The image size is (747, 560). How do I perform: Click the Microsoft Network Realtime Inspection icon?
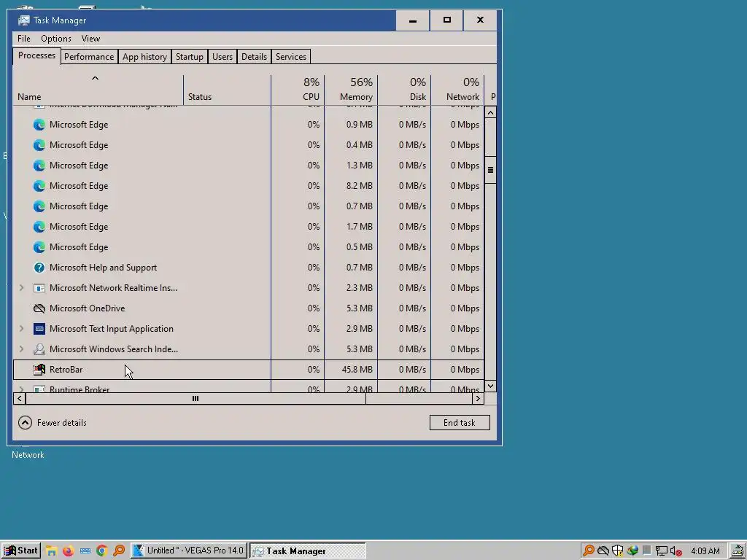(x=39, y=288)
